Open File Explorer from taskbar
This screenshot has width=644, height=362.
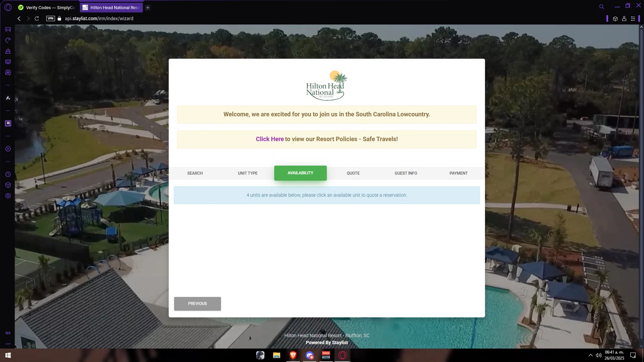[x=276, y=355]
